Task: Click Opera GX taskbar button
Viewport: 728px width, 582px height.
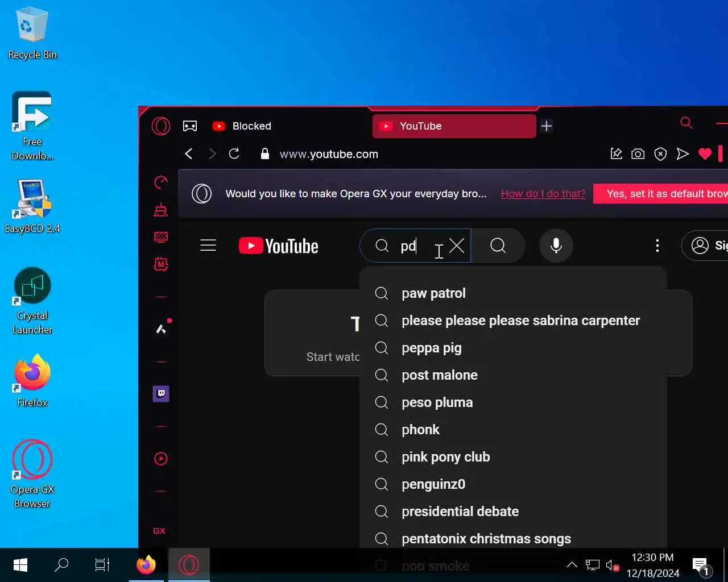Action: click(x=188, y=565)
